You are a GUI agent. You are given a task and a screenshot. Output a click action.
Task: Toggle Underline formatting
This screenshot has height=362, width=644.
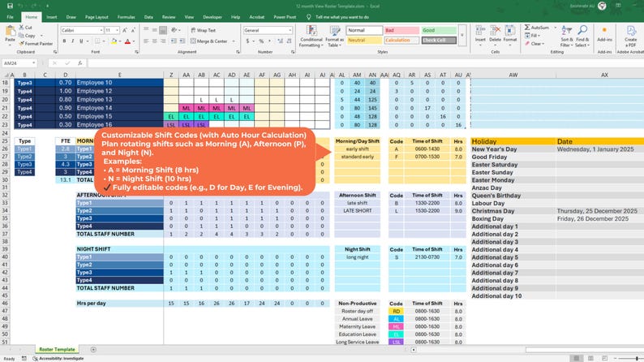tap(81, 41)
